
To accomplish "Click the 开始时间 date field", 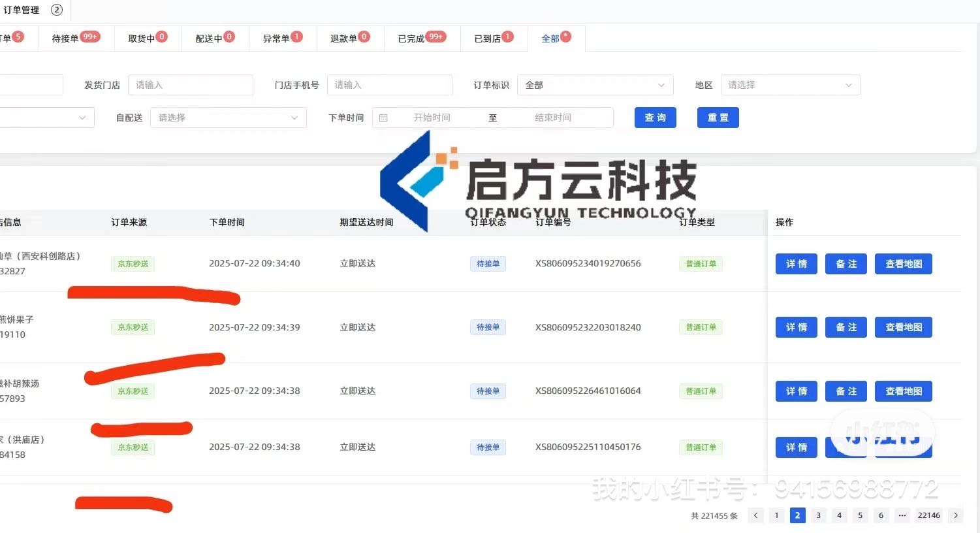I will point(432,118).
